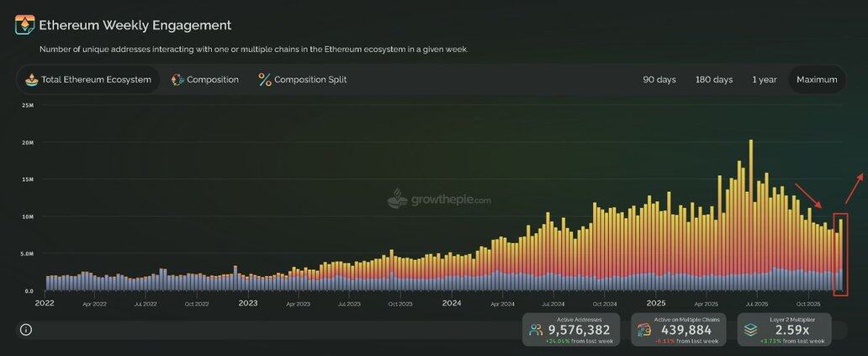Click the Active on Multiple Chains icon
Image resolution: width=868 pixels, height=356 pixels.
(644, 330)
